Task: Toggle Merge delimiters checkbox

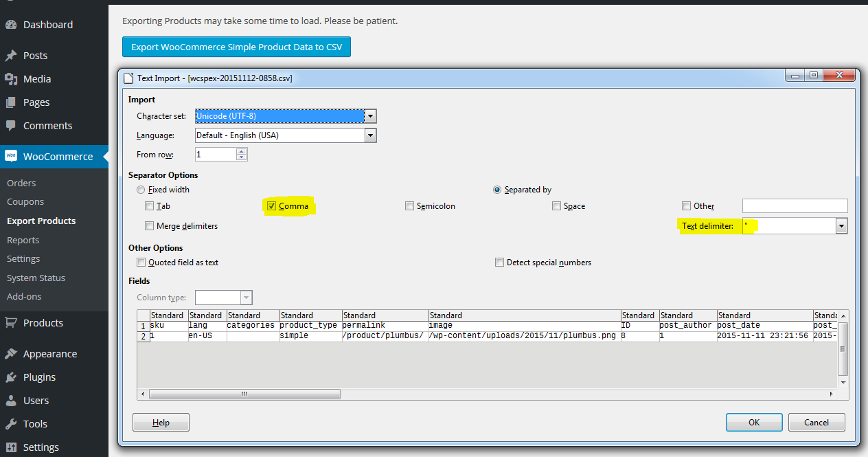Action: (x=150, y=225)
